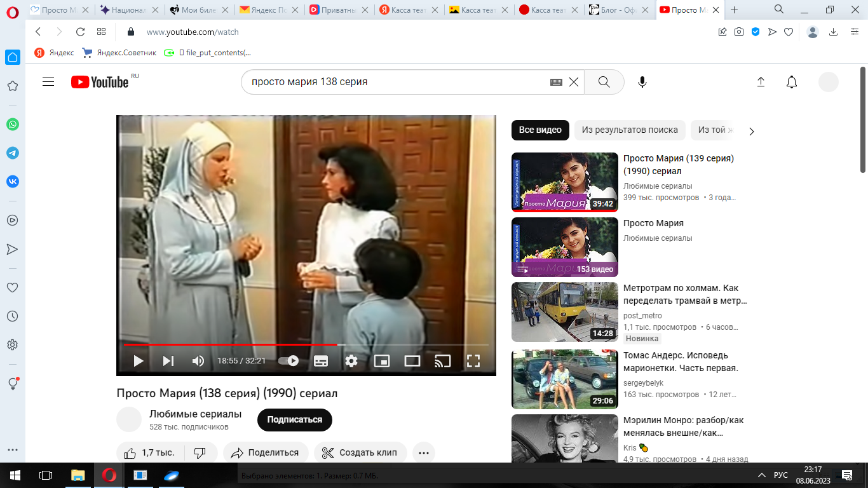868x488 pixels.
Task: Run search with the magnifier button
Action: pyautogui.click(x=604, y=82)
